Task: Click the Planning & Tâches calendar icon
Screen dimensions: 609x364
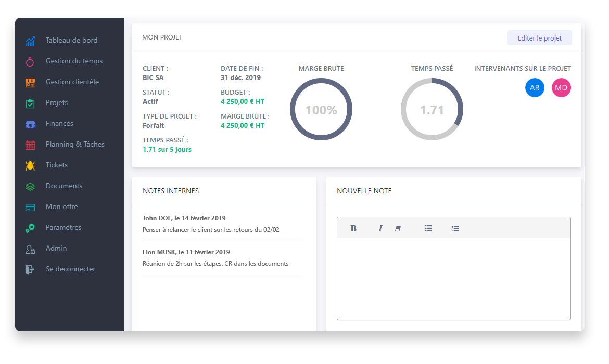Action: (30, 145)
